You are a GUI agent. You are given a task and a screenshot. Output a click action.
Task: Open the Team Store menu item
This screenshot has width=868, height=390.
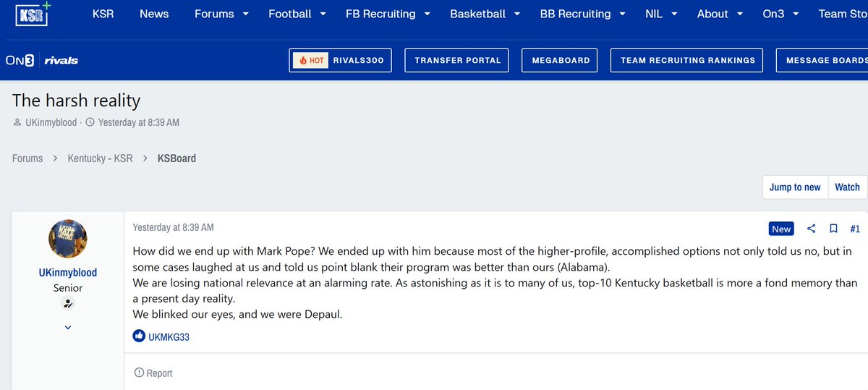coord(843,14)
